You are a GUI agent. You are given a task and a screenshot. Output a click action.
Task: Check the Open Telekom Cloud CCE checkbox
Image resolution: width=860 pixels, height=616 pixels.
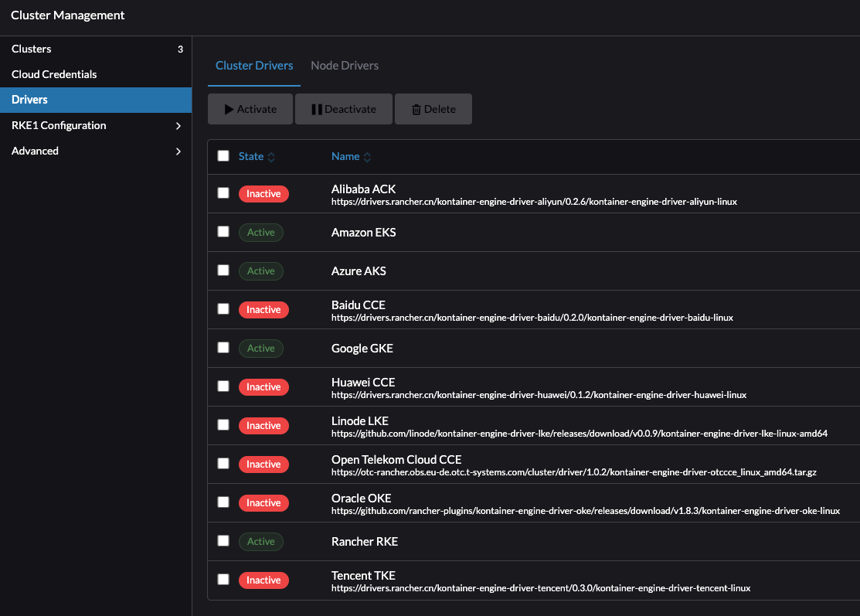click(x=223, y=464)
